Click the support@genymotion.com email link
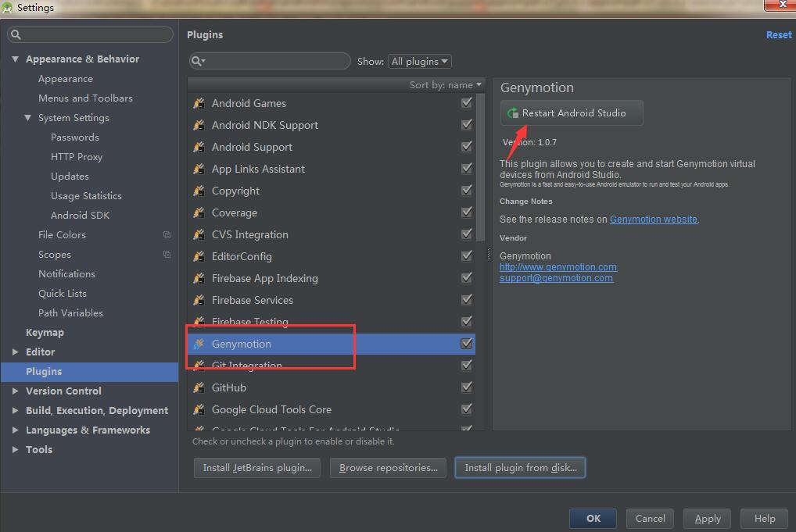This screenshot has width=796, height=532. (556, 278)
